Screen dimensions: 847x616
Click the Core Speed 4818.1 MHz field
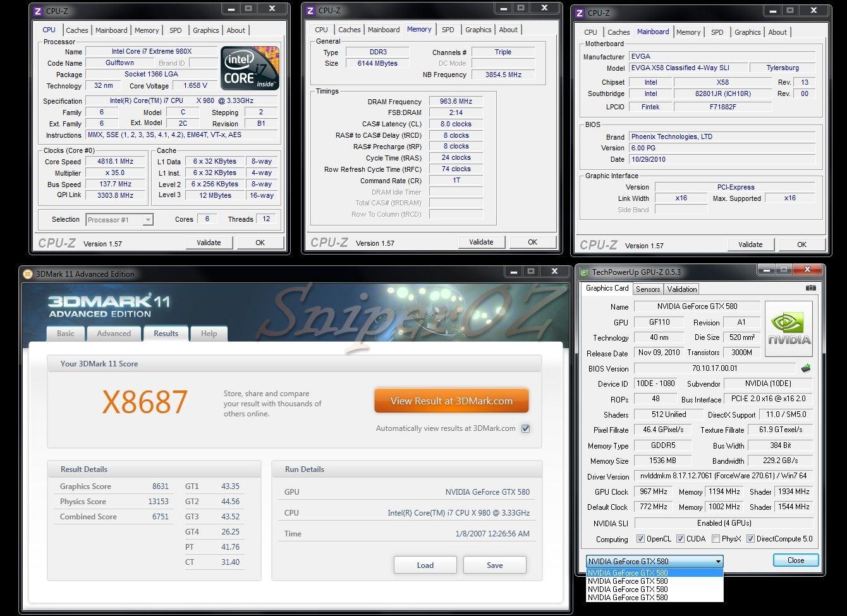(x=115, y=162)
